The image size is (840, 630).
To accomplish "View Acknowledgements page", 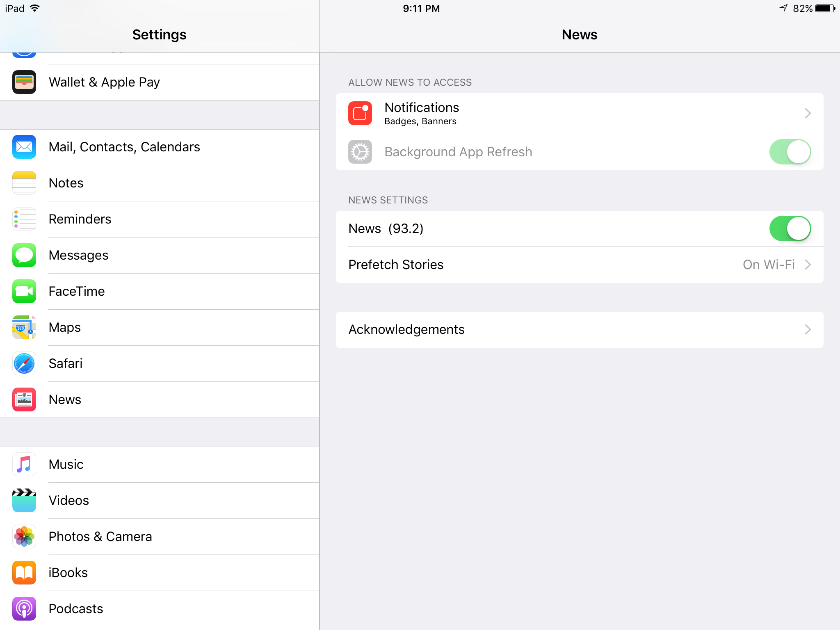I will [580, 329].
